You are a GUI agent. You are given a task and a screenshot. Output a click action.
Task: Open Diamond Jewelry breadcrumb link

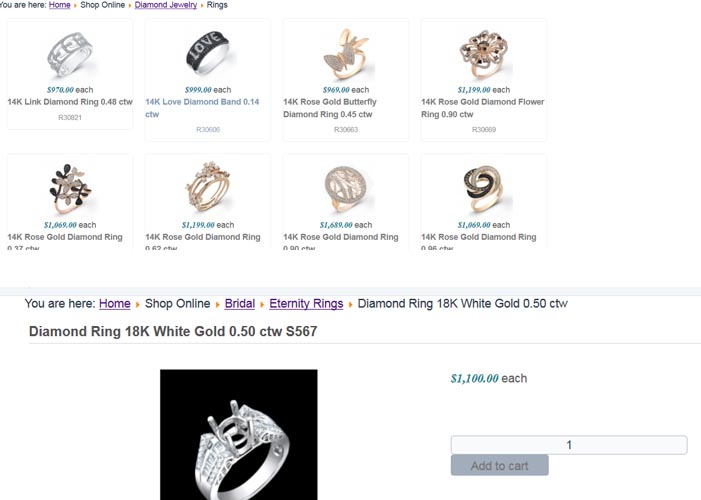[166, 5]
